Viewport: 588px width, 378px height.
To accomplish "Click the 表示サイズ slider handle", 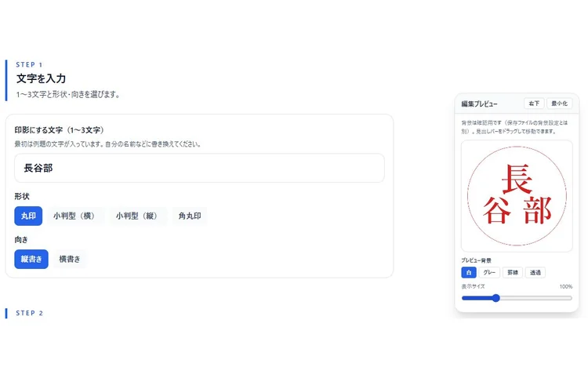I will [495, 298].
